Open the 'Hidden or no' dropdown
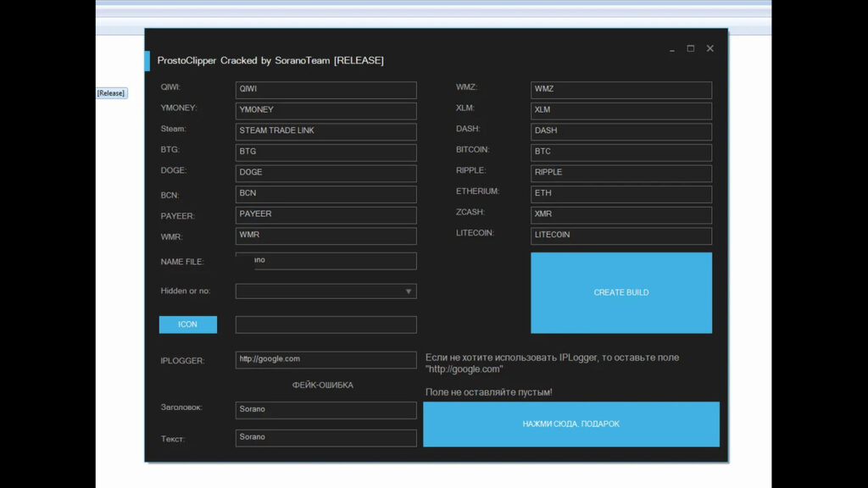 pos(325,291)
